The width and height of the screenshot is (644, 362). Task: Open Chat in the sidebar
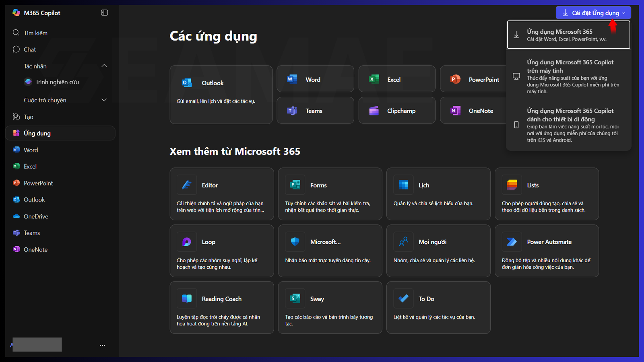(x=60, y=49)
